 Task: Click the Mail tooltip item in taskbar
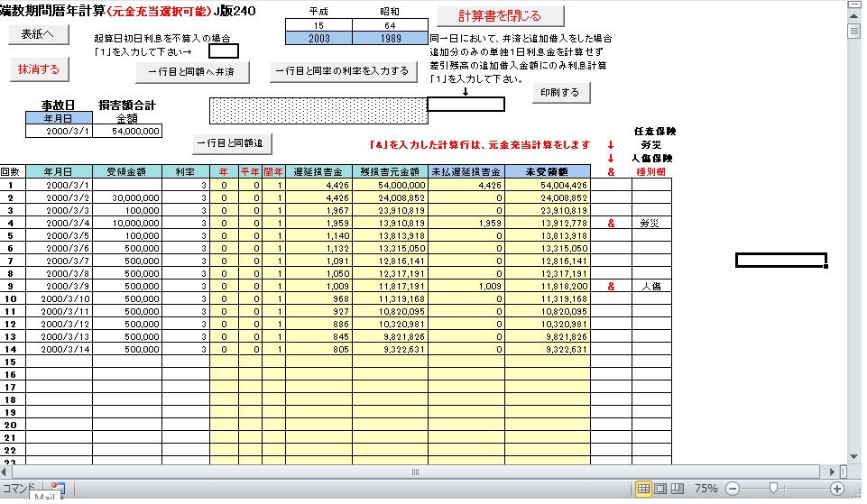pyautogui.click(x=44, y=496)
